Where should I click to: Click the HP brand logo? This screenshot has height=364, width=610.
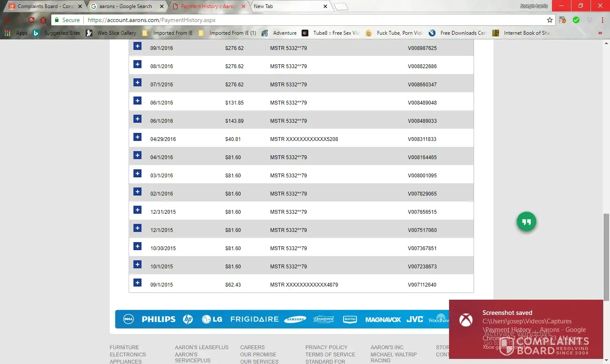188,319
